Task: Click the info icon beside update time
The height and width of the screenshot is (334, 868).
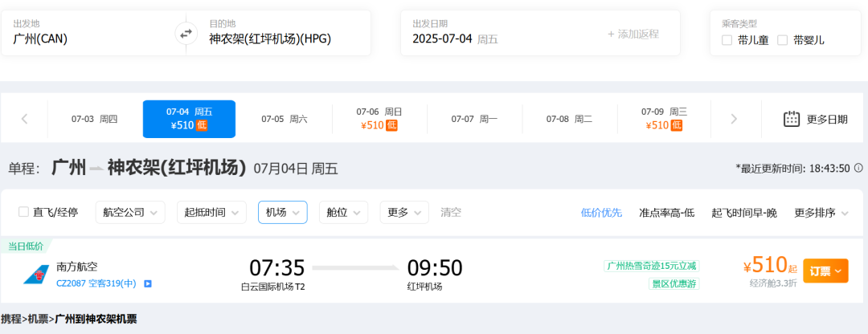Action: 858,168
